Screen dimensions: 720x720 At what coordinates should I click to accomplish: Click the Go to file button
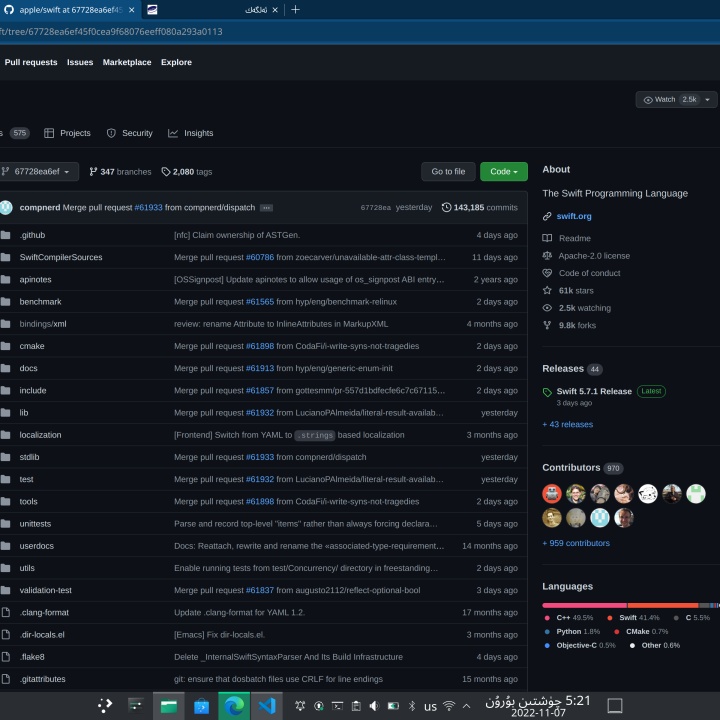448,171
